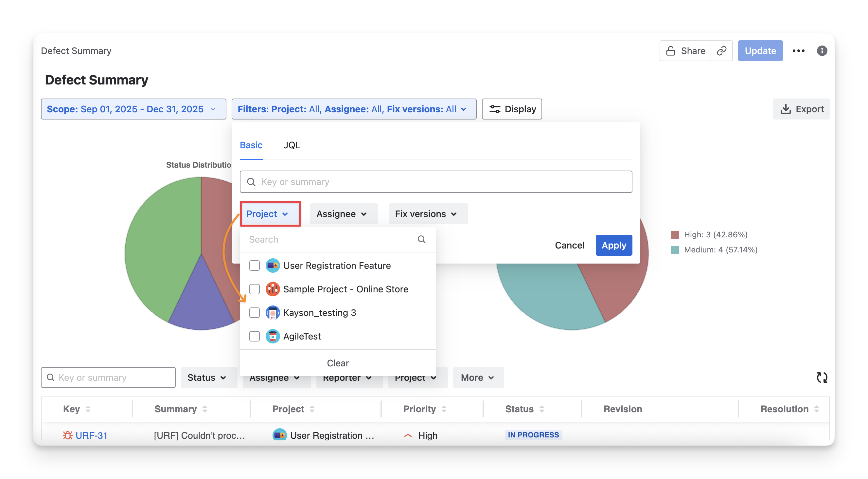Click the info circle icon
Viewport: 868px width, 479px height.
[x=822, y=51]
